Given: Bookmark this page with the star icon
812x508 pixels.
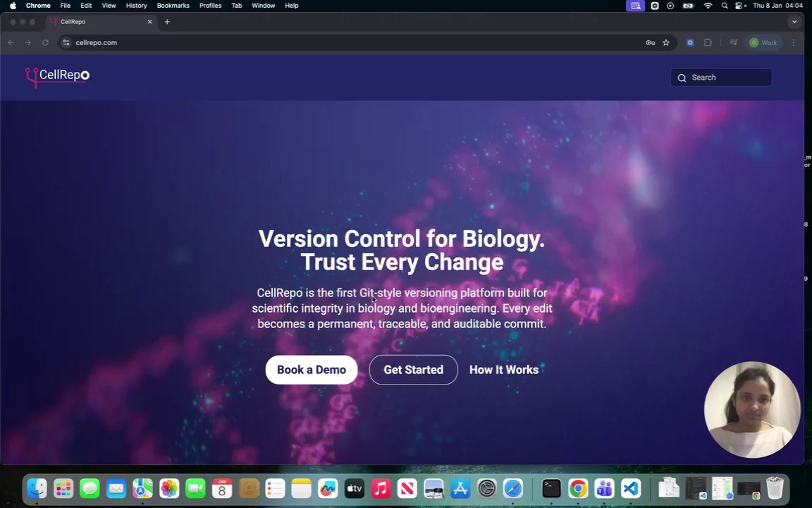Looking at the screenshot, I should point(666,42).
